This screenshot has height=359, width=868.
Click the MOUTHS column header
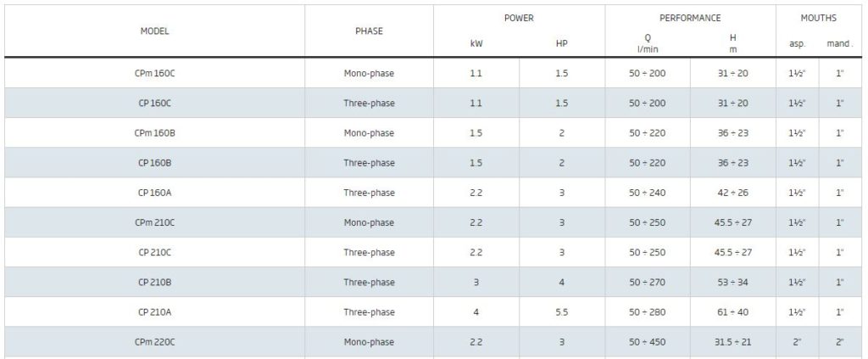tap(818, 19)
